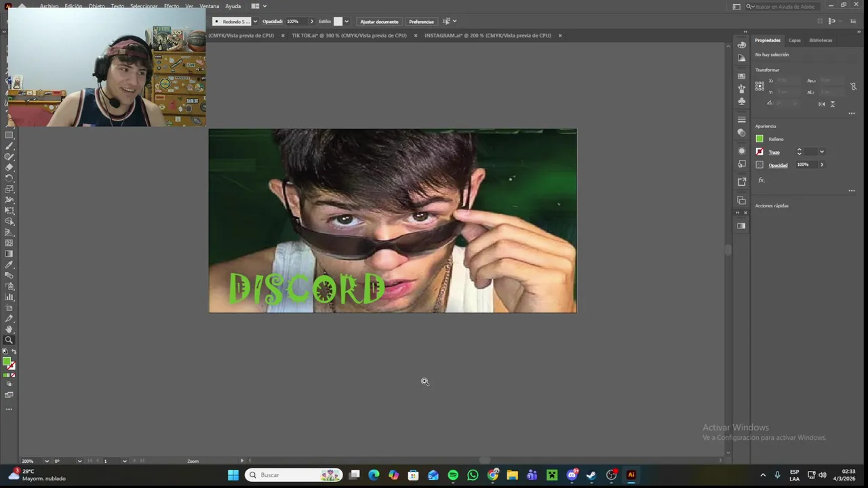Select the Free Transform tool
Viewport: 868px width, 488px height.
coord(9,211)
